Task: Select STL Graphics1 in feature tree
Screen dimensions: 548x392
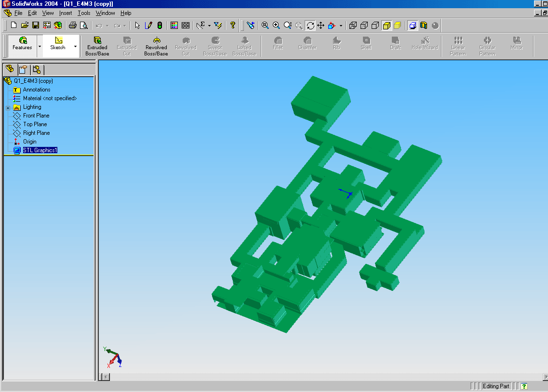Action: tap(40, 150)
